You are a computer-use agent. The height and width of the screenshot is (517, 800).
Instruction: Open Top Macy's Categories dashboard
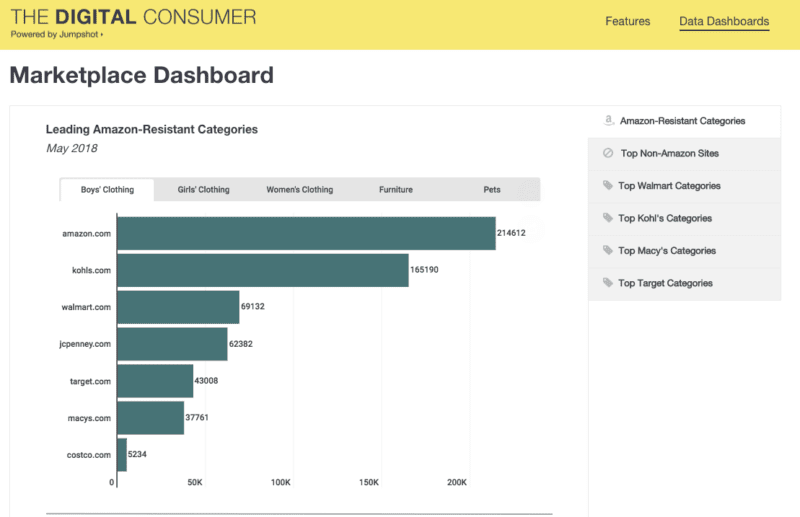pos(684,251)
